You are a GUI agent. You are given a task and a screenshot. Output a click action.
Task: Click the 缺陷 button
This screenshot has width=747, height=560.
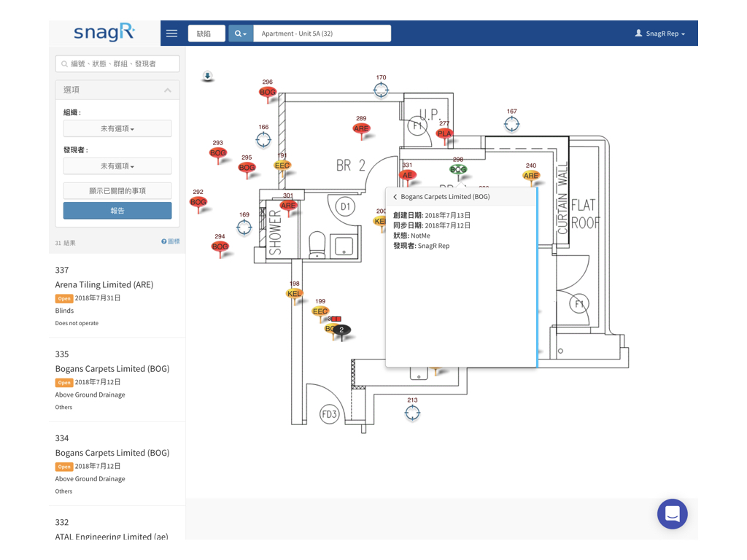pyautogui.click(x=206, y=34)
